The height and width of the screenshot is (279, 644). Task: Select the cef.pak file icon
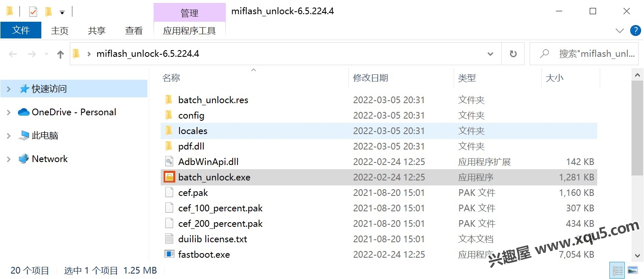coord(169,193)
